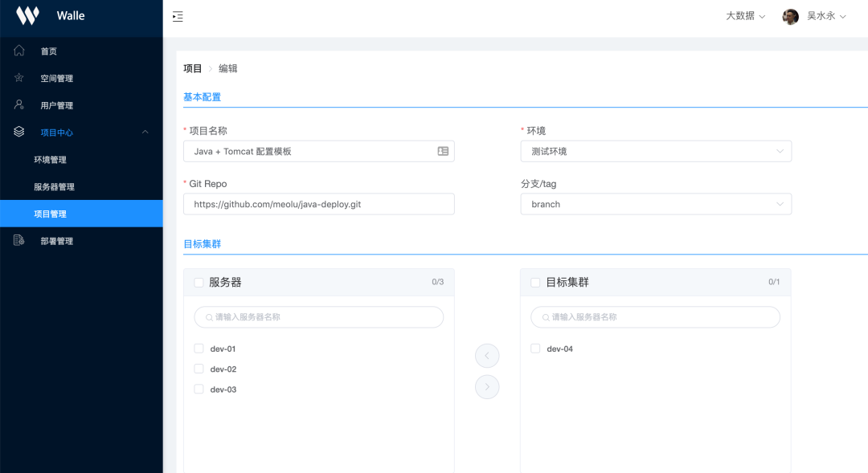Open the 分支/tag dropdown showing branch
This screenshot has width=868, height=473.
[x=656, y=204]
